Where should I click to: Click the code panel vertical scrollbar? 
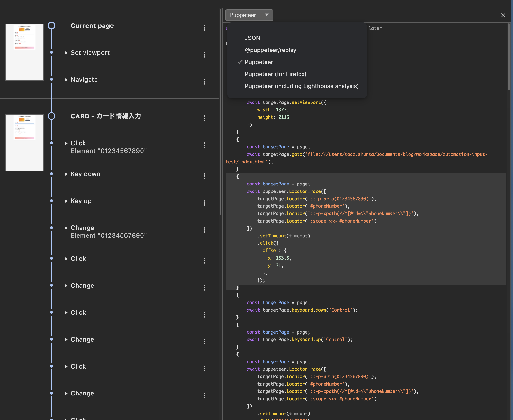click(509, 57)
